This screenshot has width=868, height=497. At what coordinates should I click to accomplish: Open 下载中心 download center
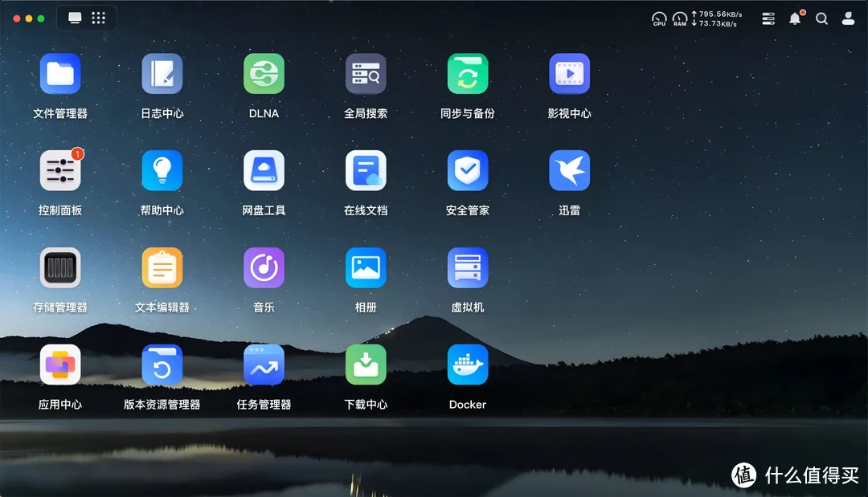point(366,365)
